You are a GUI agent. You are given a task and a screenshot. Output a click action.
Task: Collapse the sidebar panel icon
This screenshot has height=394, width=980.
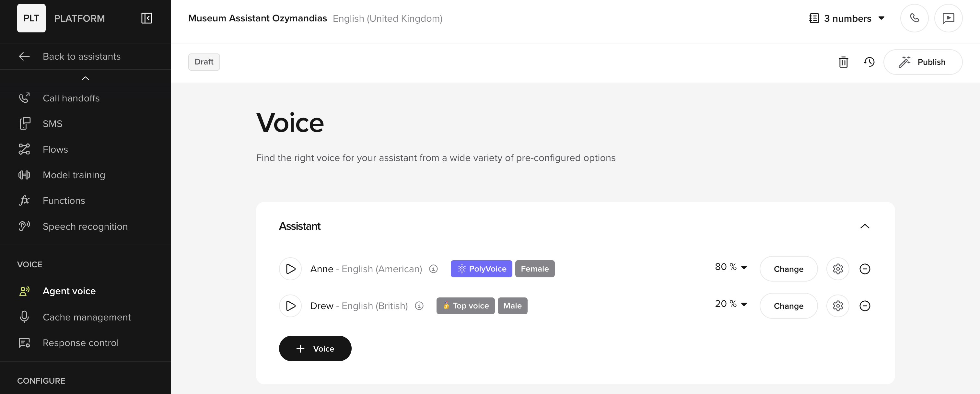pyautogui.click(x=146, y=18)
